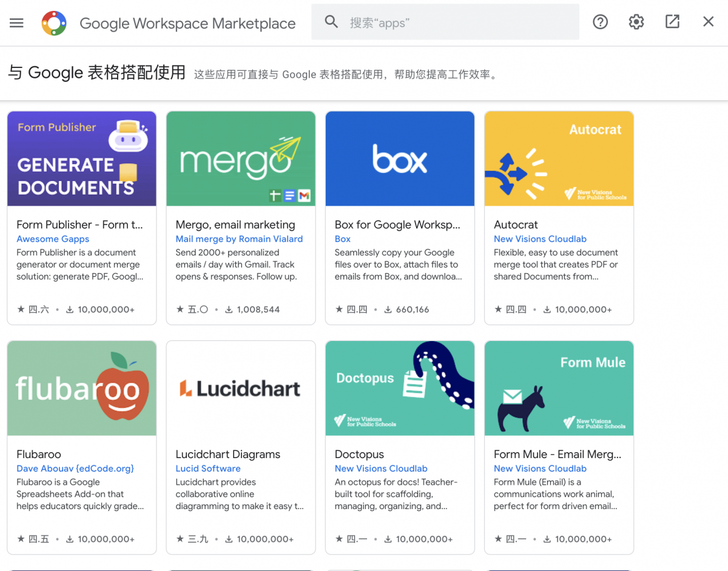Click Box download count 660,166
Screen dimensions: 728x571
406,309
